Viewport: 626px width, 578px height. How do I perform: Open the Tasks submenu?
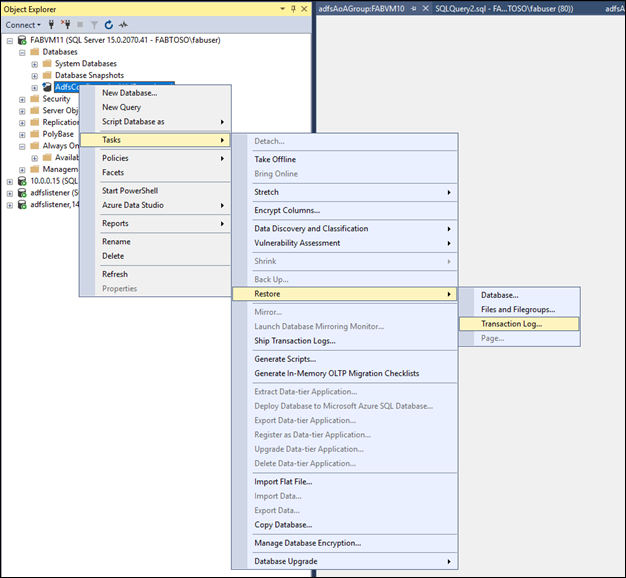pos(155,140)
